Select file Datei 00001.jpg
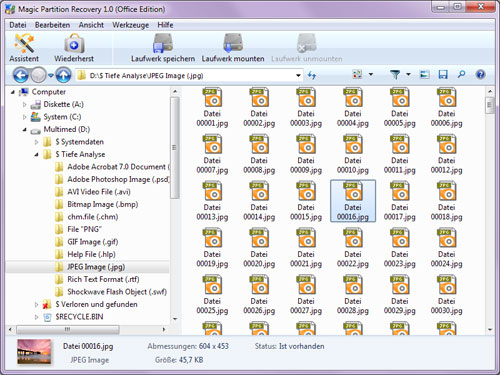This screenshot has width=500, height=375. tap(212, 108)
